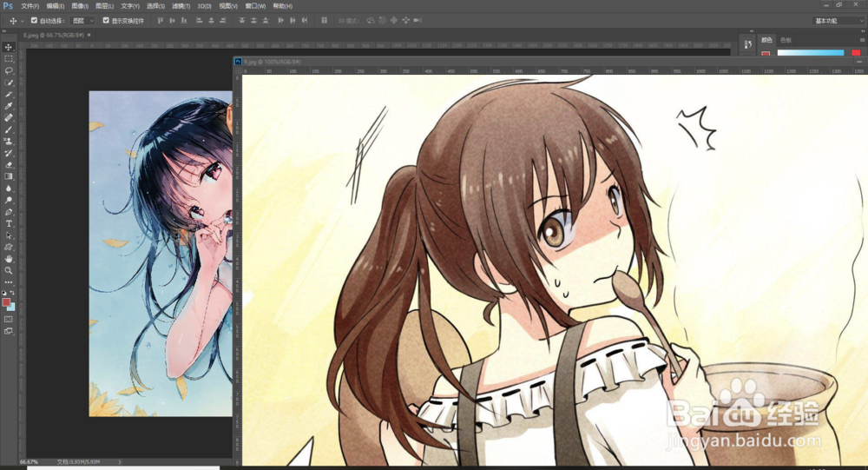The width and height of the screenshot is (868, 470).
Task: Swap foreground and background colors
Action: click(12, 293)
